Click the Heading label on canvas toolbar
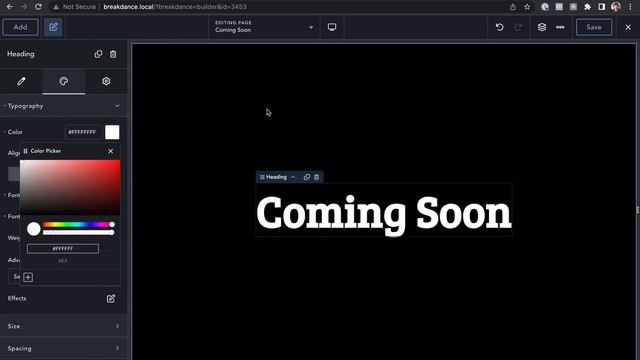The image size is (640, 360). coord(276,177)
